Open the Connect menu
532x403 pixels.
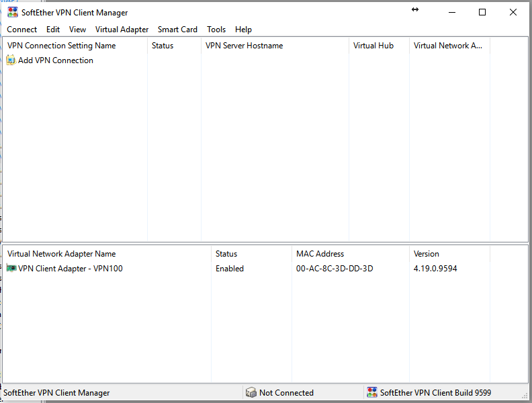coord(21,30)
